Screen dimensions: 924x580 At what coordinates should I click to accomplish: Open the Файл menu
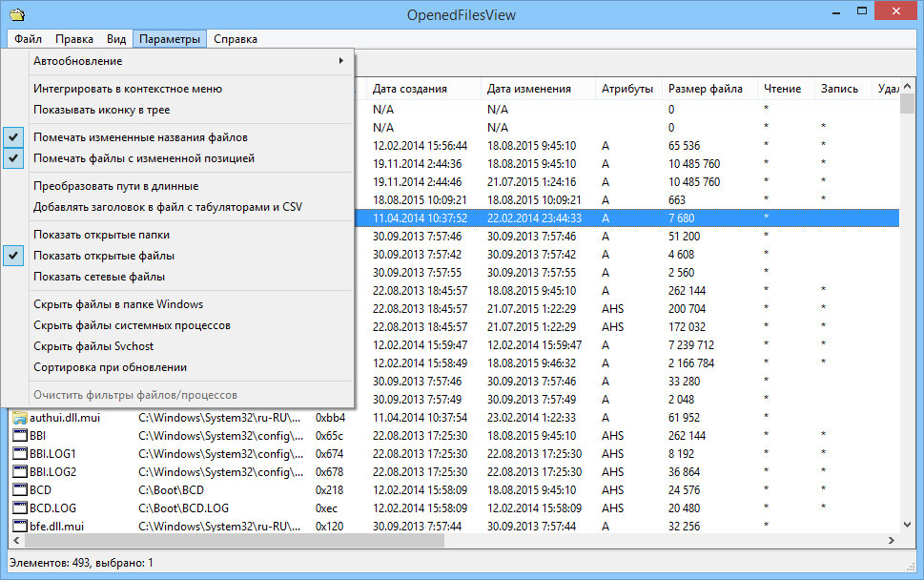(28, 39)
